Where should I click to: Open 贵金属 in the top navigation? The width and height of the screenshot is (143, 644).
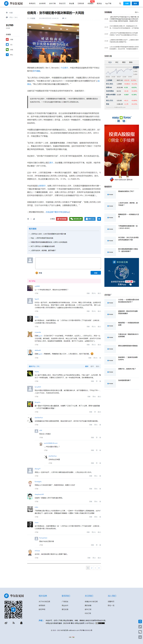(71, 3)
